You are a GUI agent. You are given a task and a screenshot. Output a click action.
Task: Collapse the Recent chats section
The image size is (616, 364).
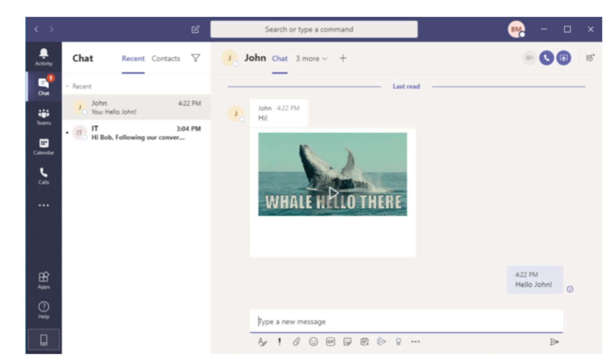[x=67, y=87]
